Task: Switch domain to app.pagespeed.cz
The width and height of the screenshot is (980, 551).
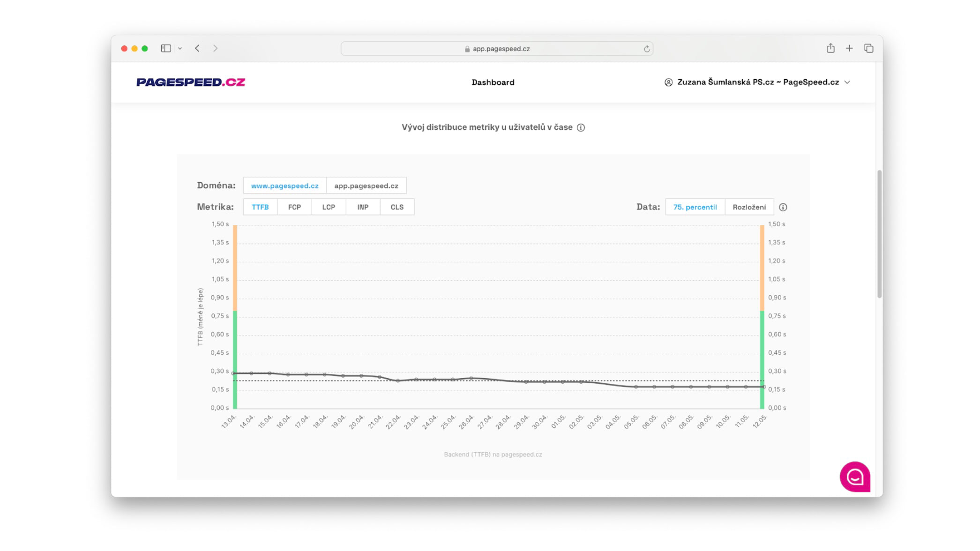Action: [366, 186]
